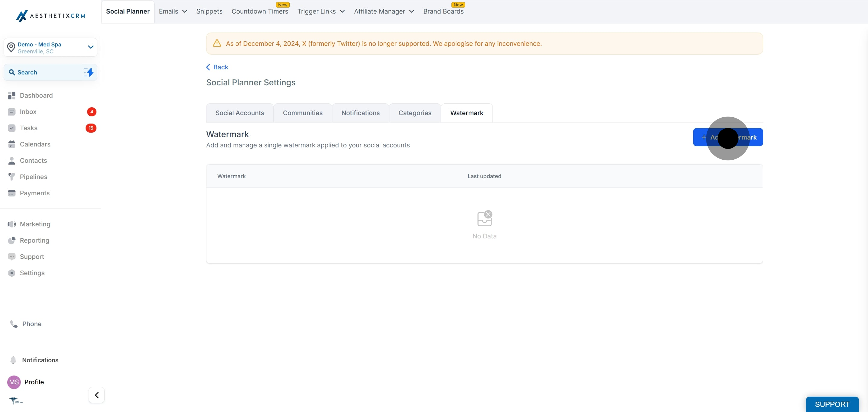Open Settings gear in sidebar
This screenshot has height=412, width=868.
[11, 273]
